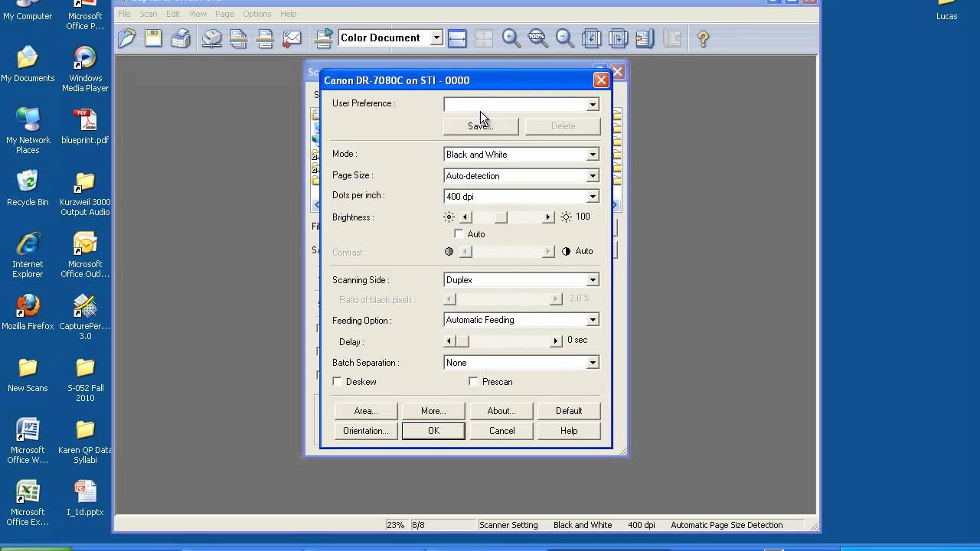Open the Help menu in menu bar
This screenshot has height=551, width=980.
pyautogui.click(x=288, y=14)
